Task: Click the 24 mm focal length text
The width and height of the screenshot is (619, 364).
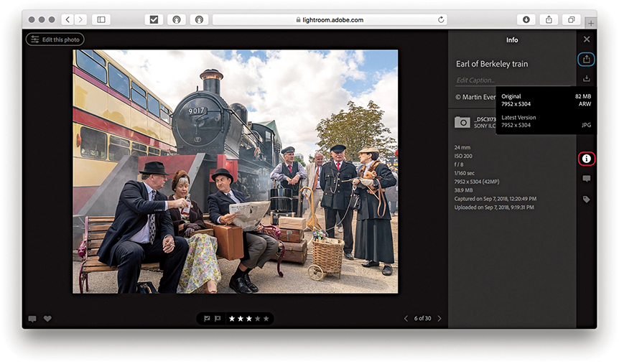Action: point(462,147)
